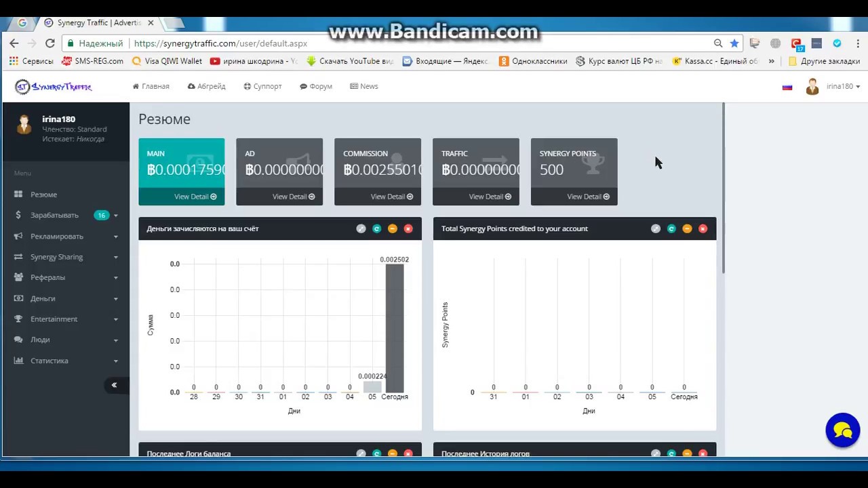Click orange minimize icon on Деньги зачисляются panel
Screen dimensions: 868x488
coord(393,228)
